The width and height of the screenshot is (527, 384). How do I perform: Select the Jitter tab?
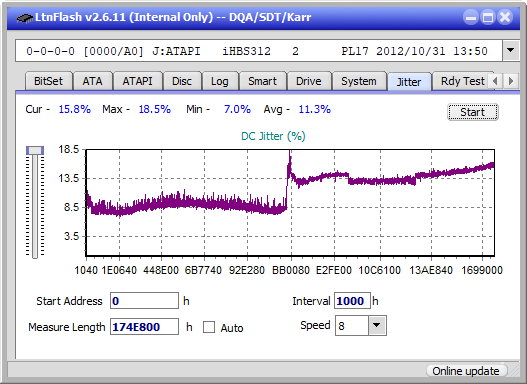(x=409, y=82)
